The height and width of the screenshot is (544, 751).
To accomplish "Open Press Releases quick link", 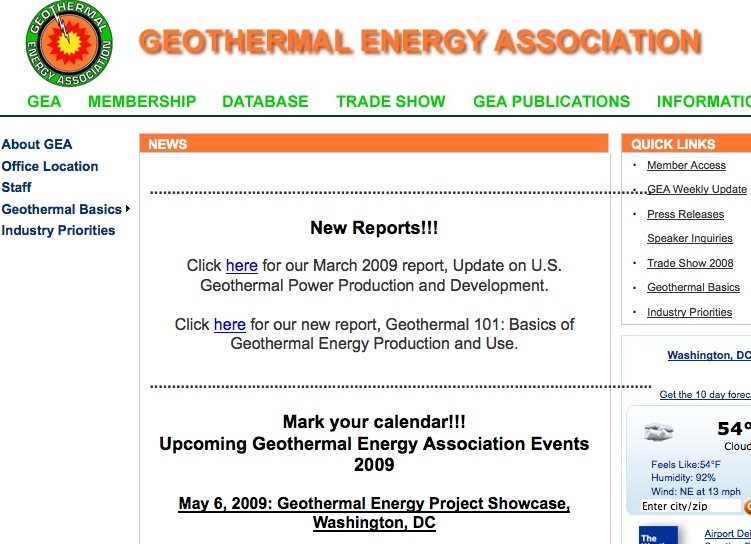I will click(685, 214).
